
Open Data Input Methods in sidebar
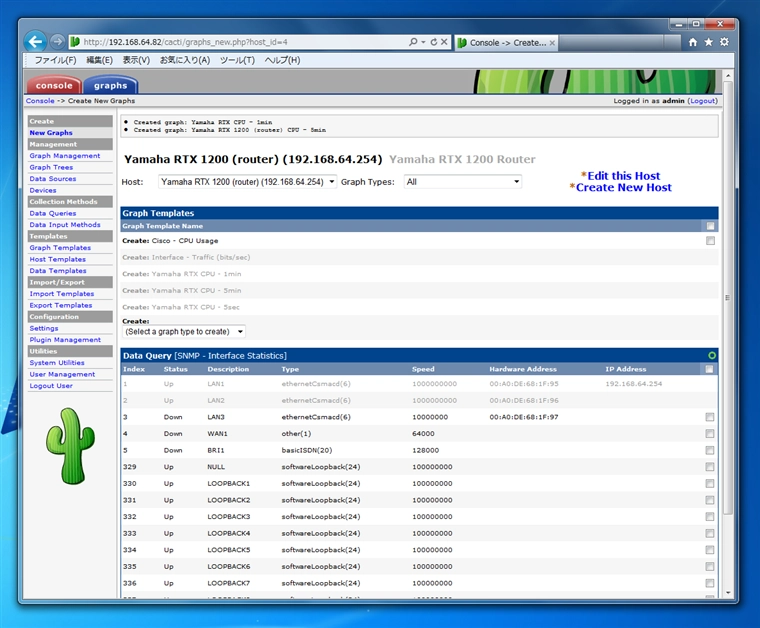point(65,225)
